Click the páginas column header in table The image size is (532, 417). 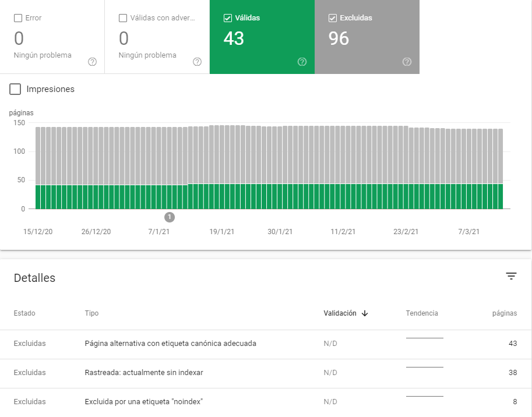point(505,313)
